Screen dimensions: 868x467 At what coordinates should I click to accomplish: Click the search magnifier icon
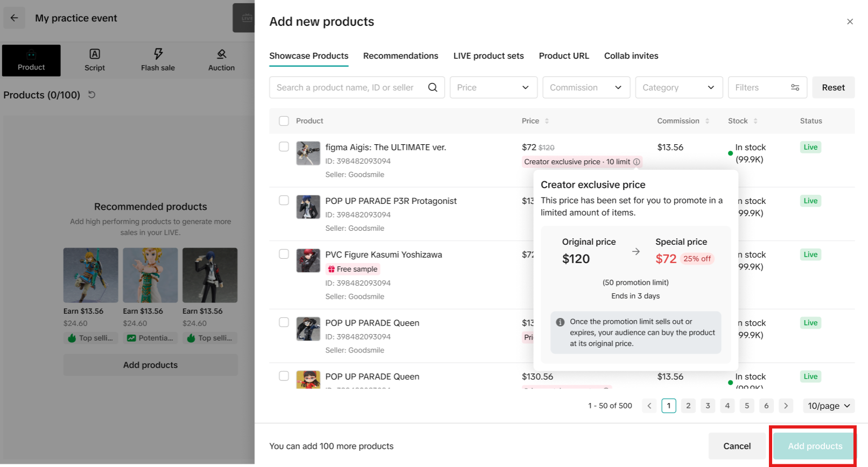tap(432, 88)
